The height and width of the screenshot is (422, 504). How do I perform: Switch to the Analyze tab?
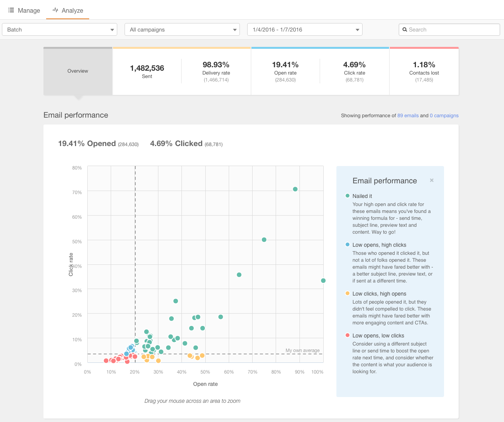(x=68, y=10)
